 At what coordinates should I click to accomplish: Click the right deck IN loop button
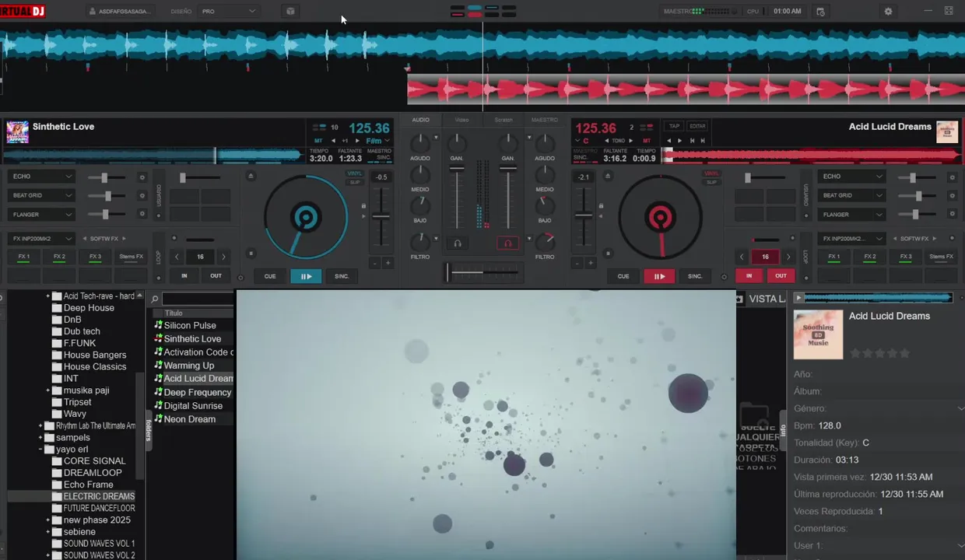749,275
